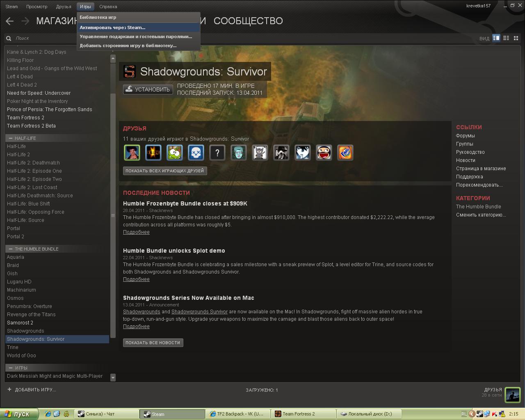The height and width of the screenshot is (420, 525).
Task: Switch to Локальный диск (D:) taskbar window
Action: [x=370, y=414]
